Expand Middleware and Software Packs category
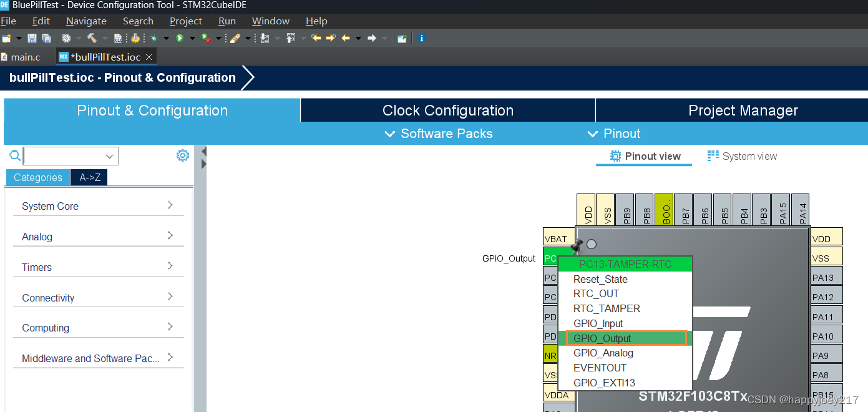Screen dimensions: 868x412 click(99, 358)
